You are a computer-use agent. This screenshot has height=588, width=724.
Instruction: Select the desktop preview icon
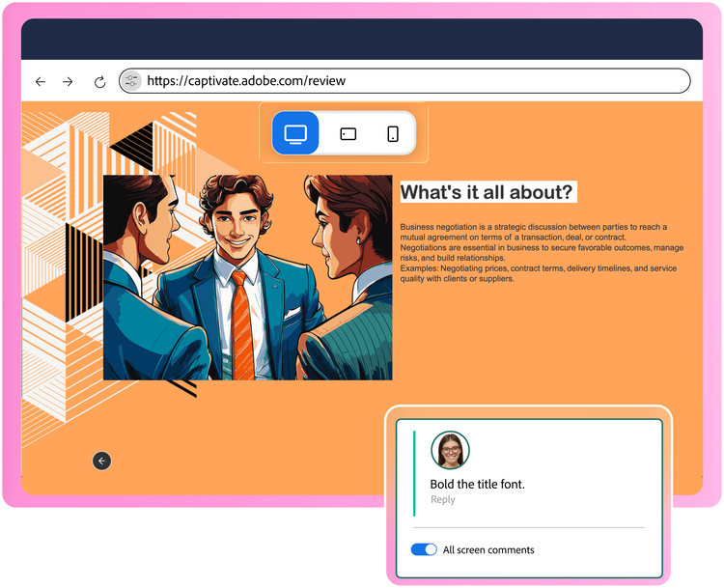pos(295,133)
